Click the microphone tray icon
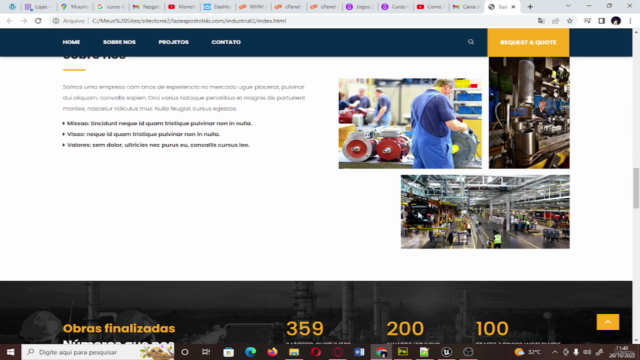 [576, 352]
